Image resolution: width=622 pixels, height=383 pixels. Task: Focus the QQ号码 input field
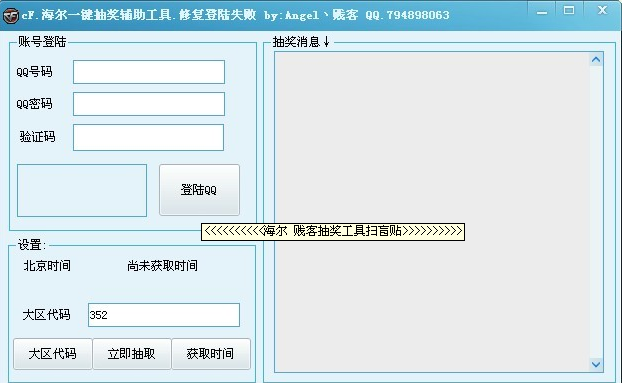(149, 72)
